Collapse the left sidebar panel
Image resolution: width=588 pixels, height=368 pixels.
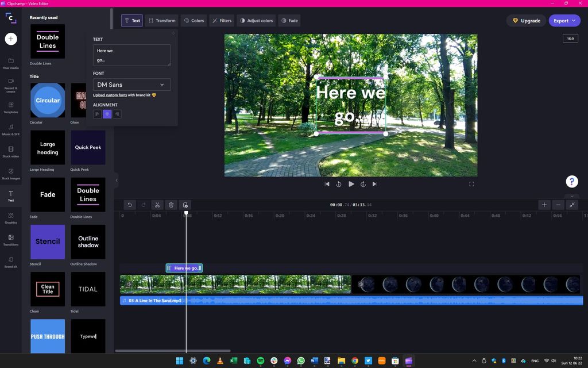[116, 180]
